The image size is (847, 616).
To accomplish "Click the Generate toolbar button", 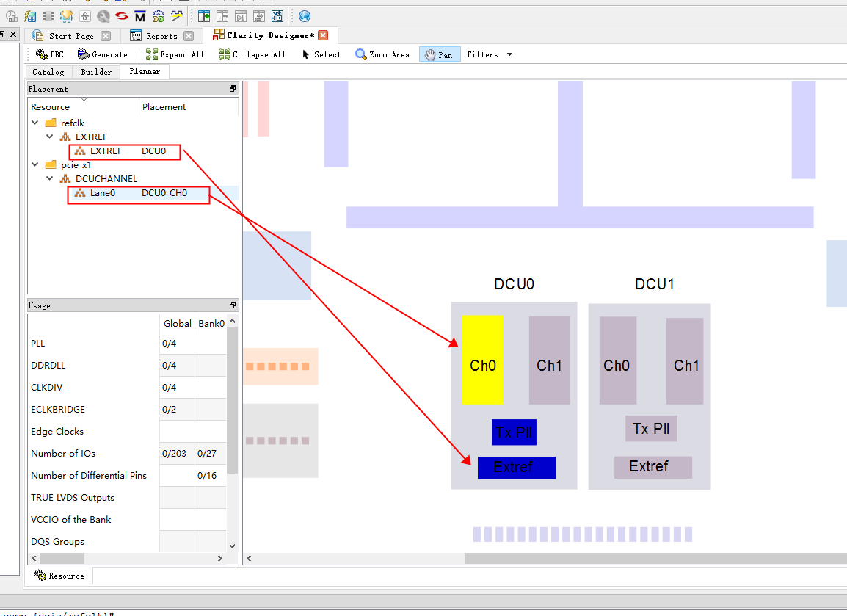I will tap(103, 54).
